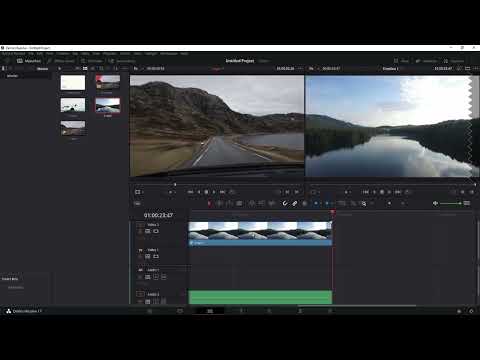This screenshot has height=360, width=480.
Task: Open the Help menu
Action: (x=184, y=53)
